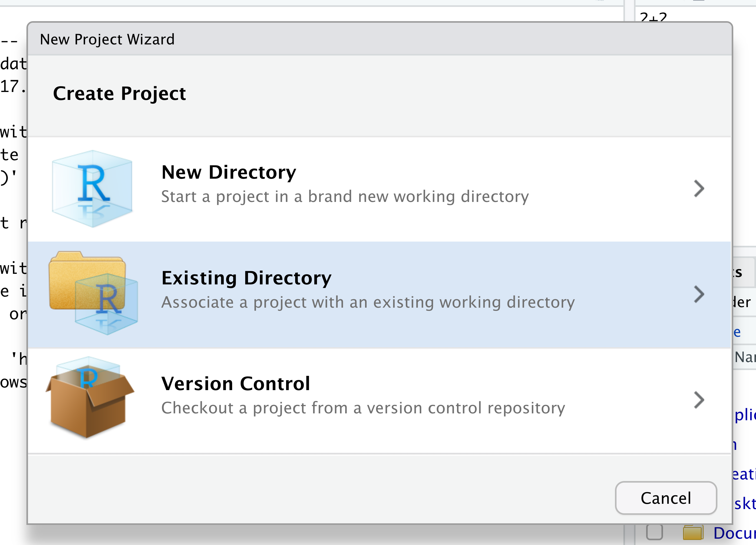
Task: Cancel the New Project Wizard
Action: [666, 498]
